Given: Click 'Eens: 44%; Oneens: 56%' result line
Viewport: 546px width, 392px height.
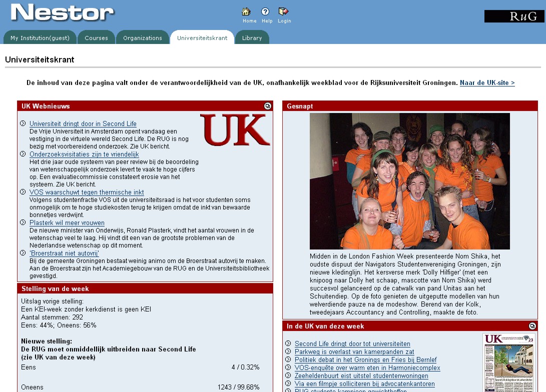Looking at the screenshot, I should click(59, 325).
